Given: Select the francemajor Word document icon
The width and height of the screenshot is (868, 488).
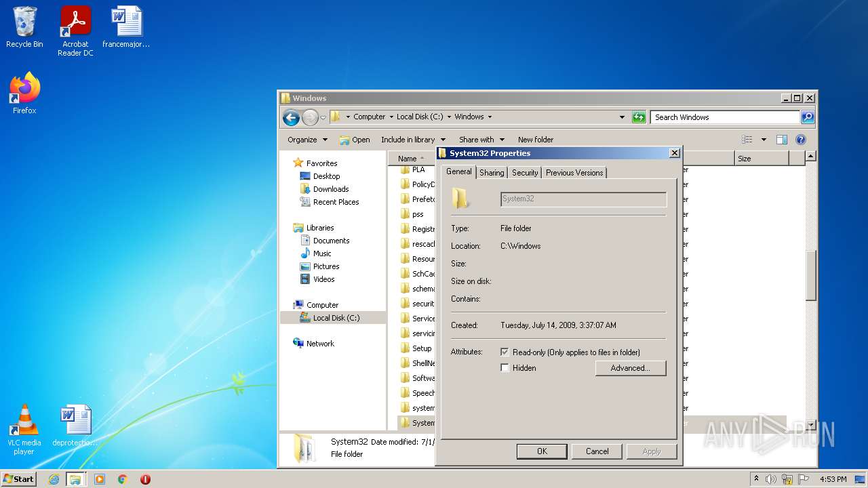Looking at the screenshot, I should (x=126, y=27).
